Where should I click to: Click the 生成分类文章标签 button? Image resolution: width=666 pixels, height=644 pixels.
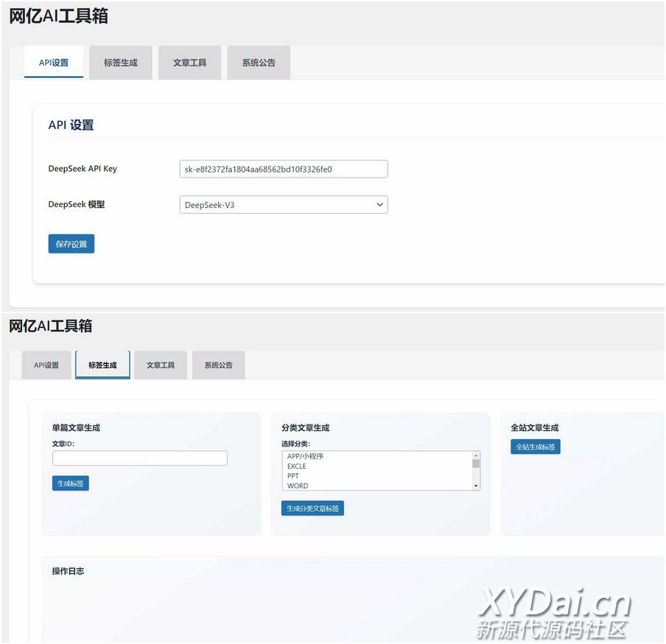click(x=312, y=508)
